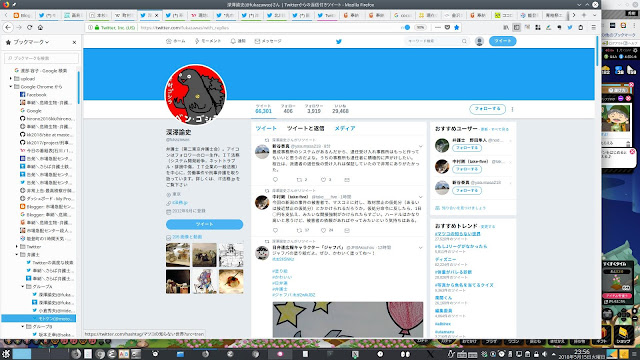This screenshot has height=360, width=640.
Task: Follow the third suggested user
Action: pyautogui.click(x=467, y=191)
